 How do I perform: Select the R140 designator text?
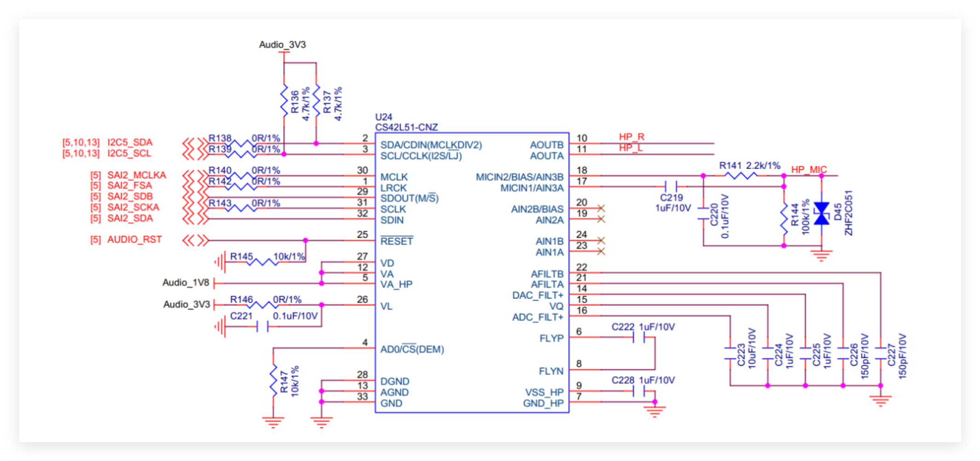tap(220, 170)
